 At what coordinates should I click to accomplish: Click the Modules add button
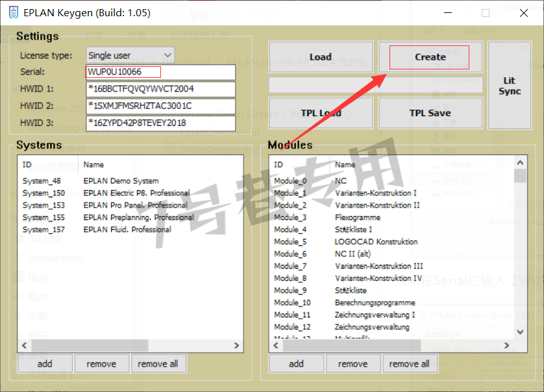click(x=297, y=363)
